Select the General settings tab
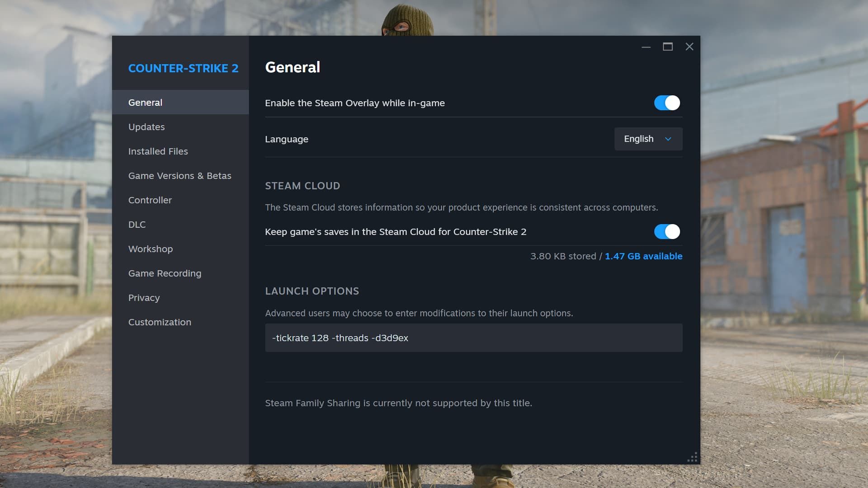This screenshot has width=868, height=488. pyautogui.click(x=180, y=102)
